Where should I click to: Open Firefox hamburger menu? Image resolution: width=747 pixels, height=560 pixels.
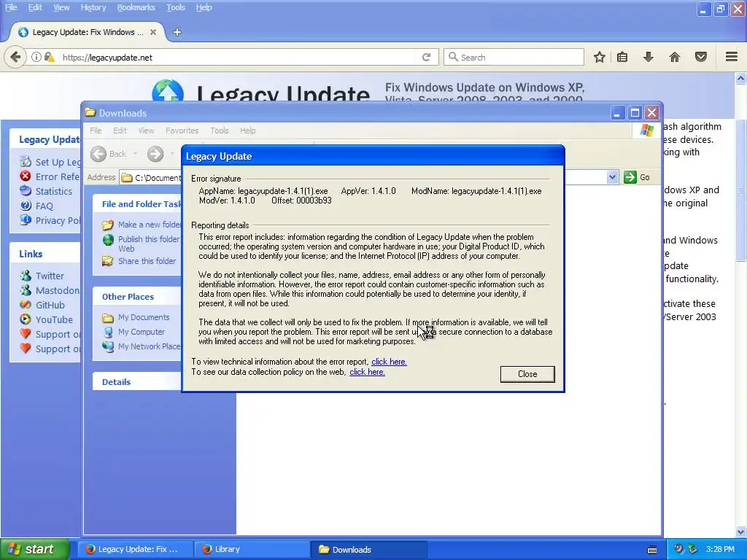point(732,57)
